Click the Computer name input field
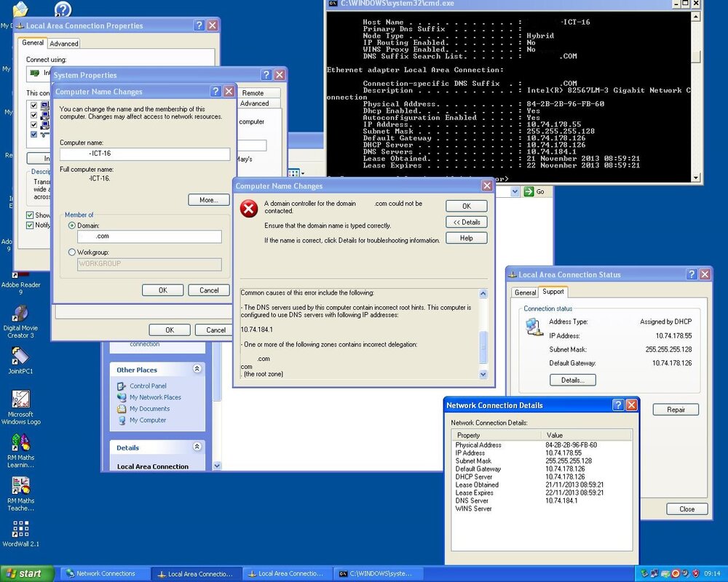The image size is (728, 582). tap(145, 154)
